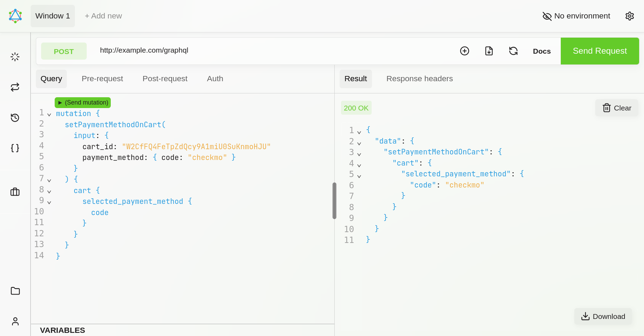
Task: Click the add-to-collection plus circle icon
Action: point(465,51)
